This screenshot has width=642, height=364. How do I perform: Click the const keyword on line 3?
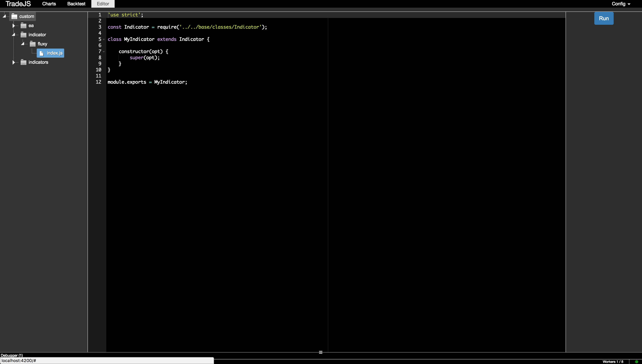click(x=114, y=27)
